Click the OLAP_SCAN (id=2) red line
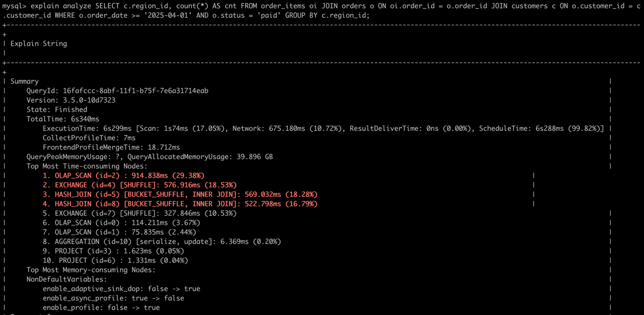The height and width of the screenshot is (315, 644). click(x=123, y=175)
